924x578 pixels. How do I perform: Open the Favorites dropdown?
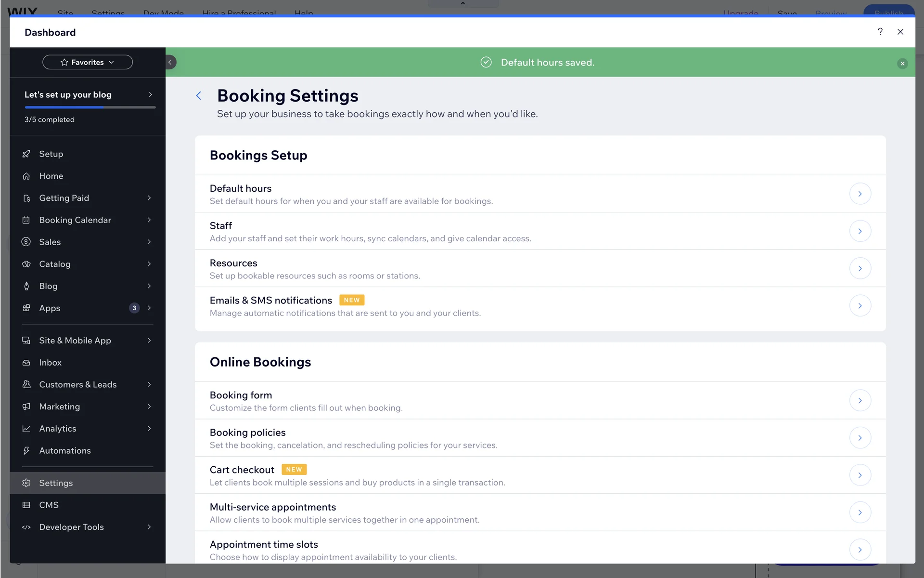(x=88, y=62)
